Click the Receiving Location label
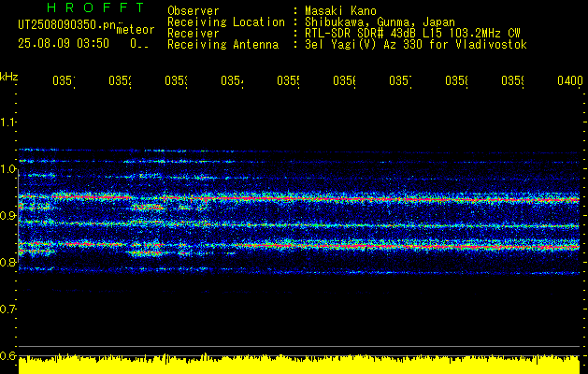Screen dimensions: 588x374 [x=226, y=22]
